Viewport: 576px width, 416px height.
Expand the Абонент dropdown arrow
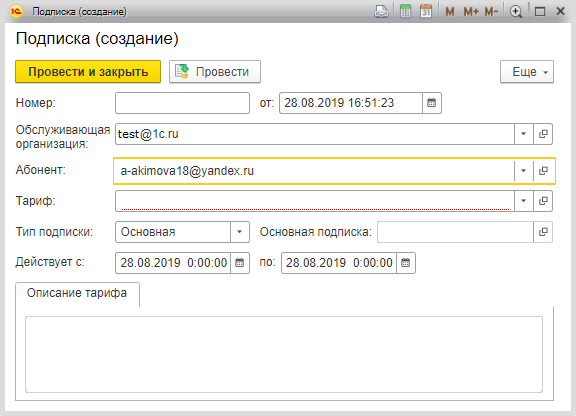524,171
